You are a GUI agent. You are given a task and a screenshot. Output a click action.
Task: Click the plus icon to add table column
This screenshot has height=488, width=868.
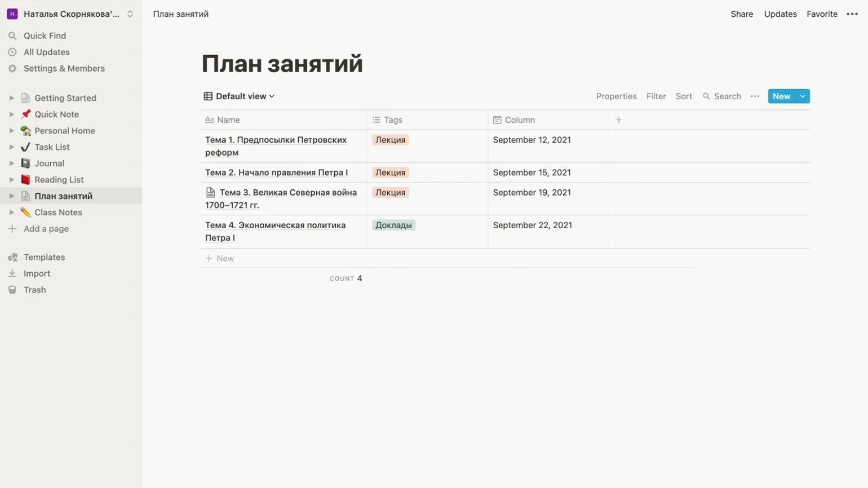[x=618, y=119]
